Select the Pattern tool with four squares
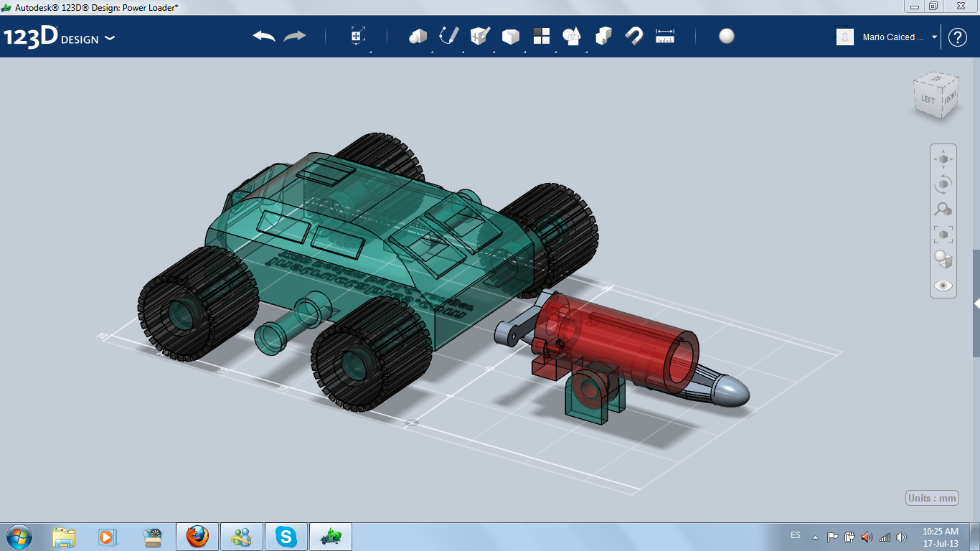Image resolution: width=980 pixels, height=551 pixels. click(542, 36)
